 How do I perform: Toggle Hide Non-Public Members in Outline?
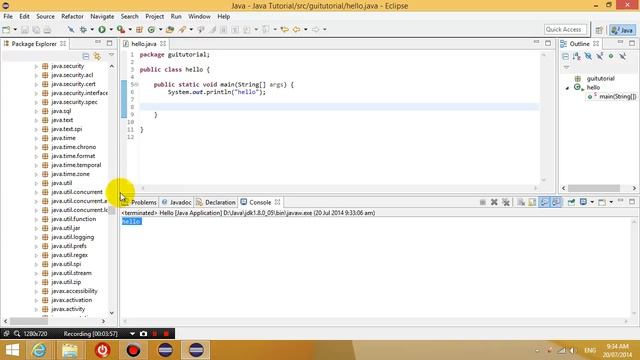611,56
